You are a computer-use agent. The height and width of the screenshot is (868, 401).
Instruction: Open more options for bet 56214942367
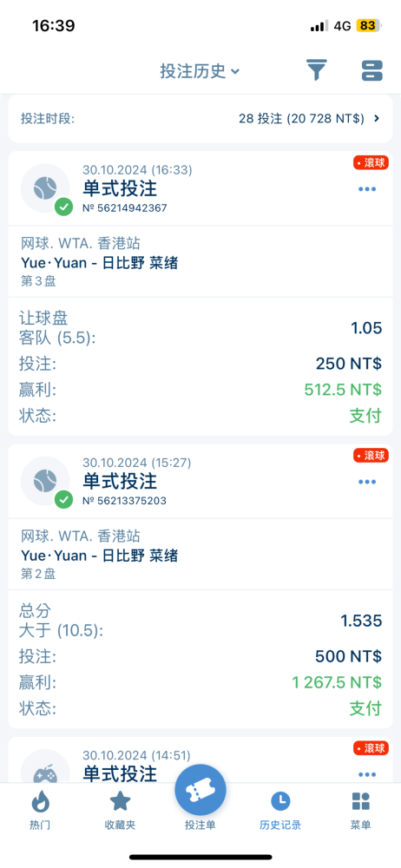(x=367, y=188)
